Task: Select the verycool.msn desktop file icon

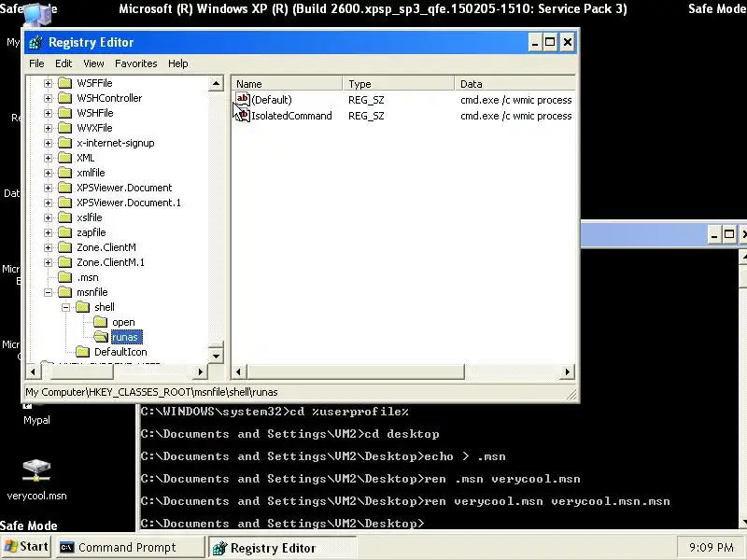Action: 36,470
